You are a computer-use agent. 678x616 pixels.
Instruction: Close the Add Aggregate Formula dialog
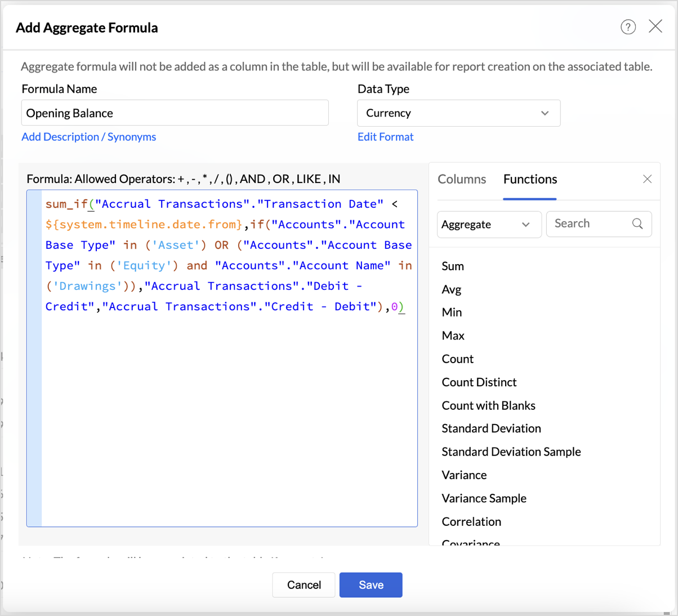655,26
